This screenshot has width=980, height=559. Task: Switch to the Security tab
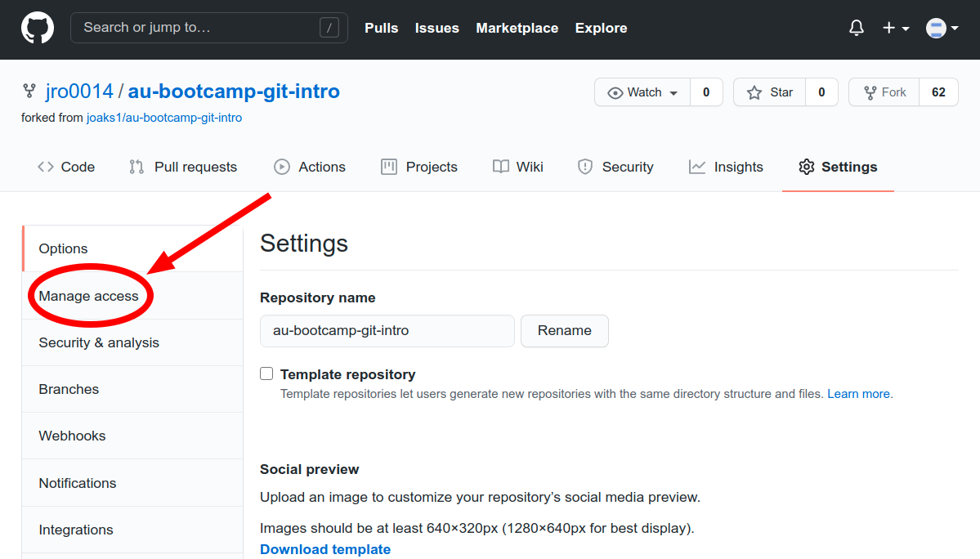[x=615, y=167]
